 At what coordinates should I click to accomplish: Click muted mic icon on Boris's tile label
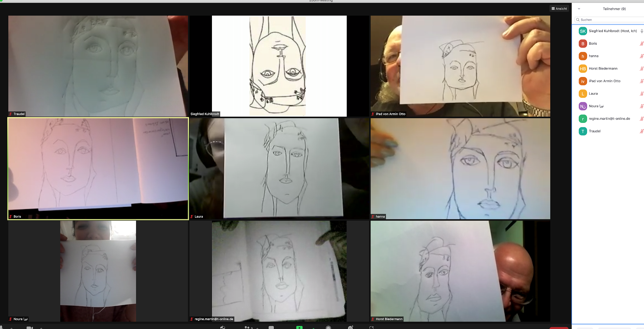11,217
